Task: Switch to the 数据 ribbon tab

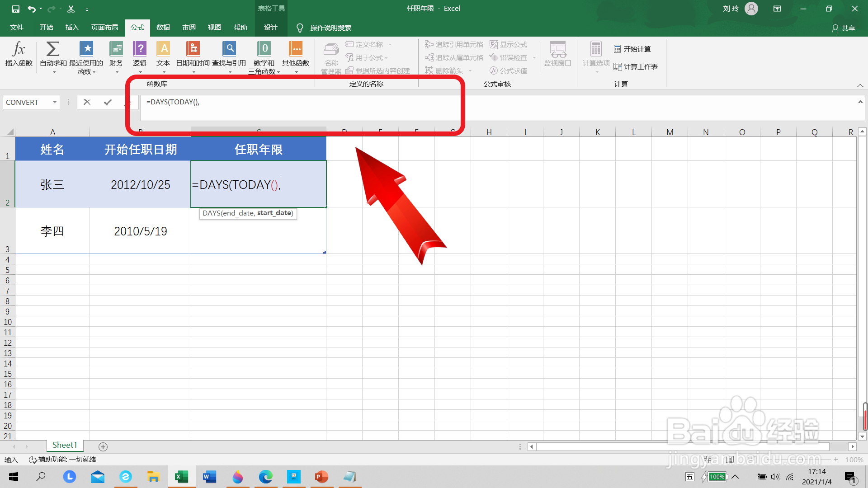Action: 163,28
